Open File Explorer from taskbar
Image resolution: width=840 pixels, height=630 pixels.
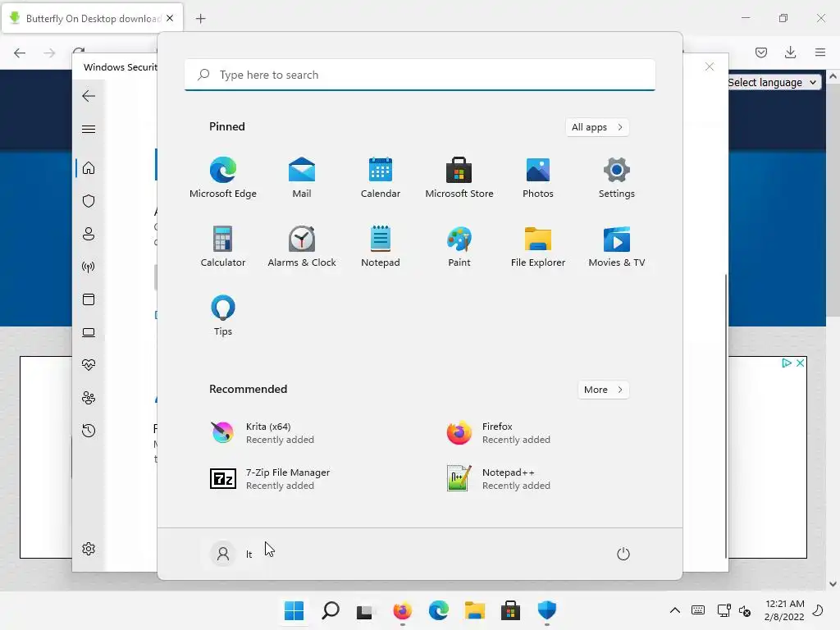tap(475, 610)
